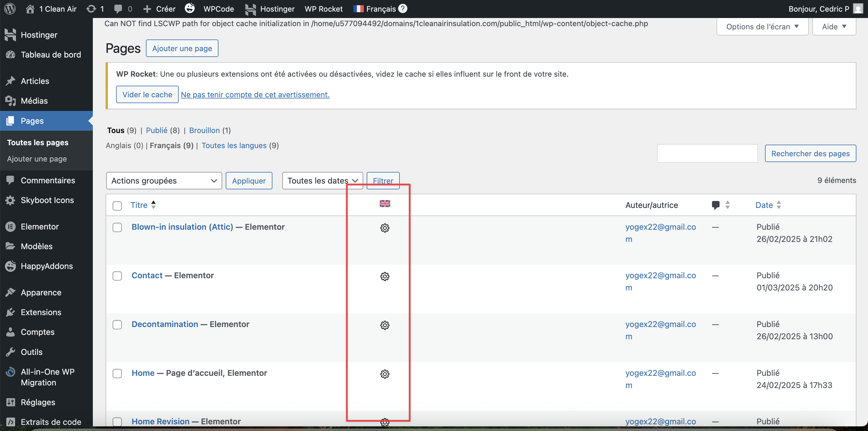Tick the select-all checkbox beside Titre

pyautogui.click(x=117, y=206)
